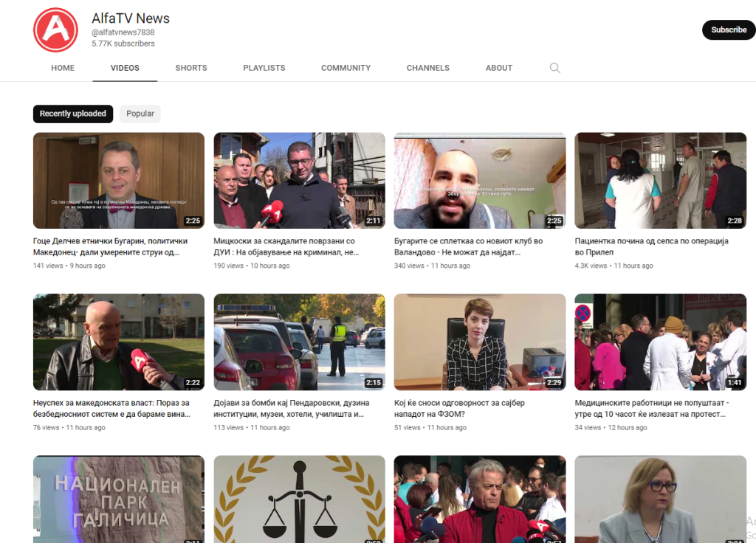Subscribe to AlfaTV News channel

[729, 30]
